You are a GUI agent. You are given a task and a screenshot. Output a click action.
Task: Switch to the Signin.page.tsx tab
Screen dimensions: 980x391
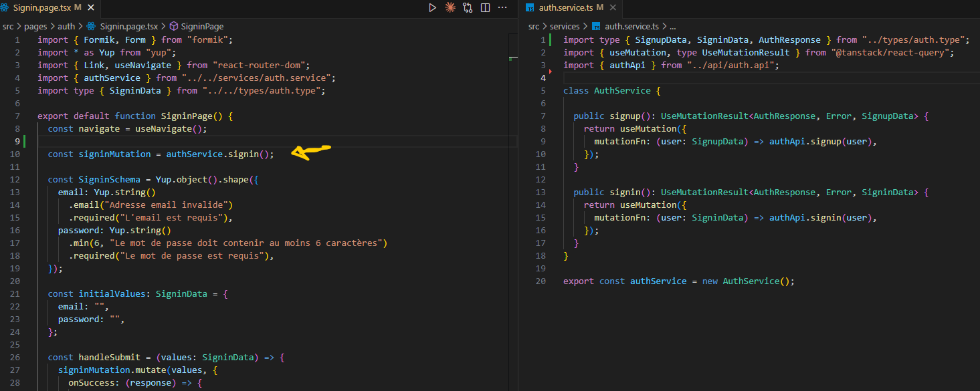[50, 9]
